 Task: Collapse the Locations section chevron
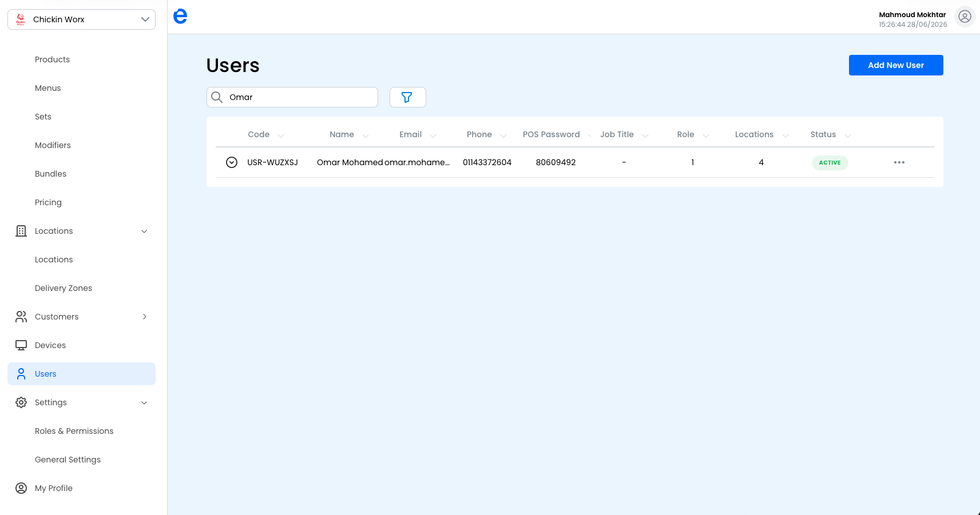click(x=144, y=231)
